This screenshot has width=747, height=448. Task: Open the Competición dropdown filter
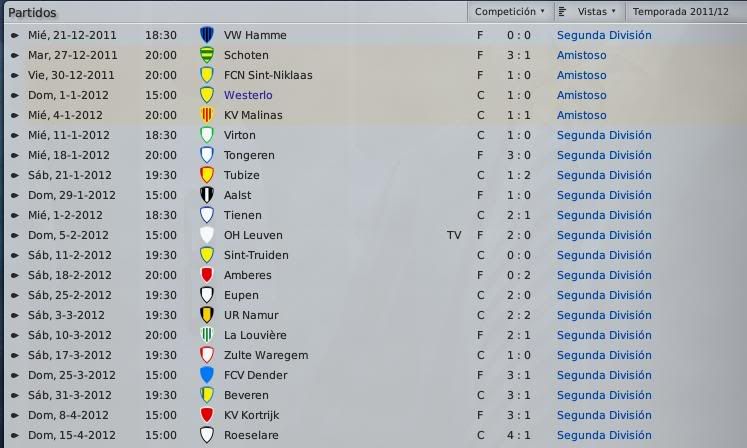click(x=510, y=11)
